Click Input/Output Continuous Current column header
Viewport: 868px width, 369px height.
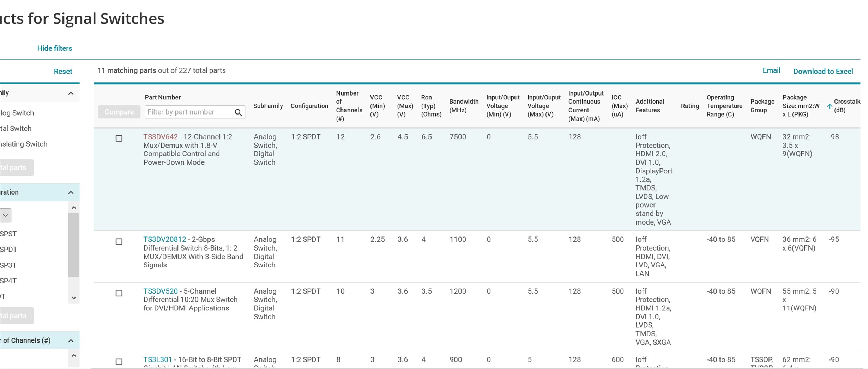586,106
